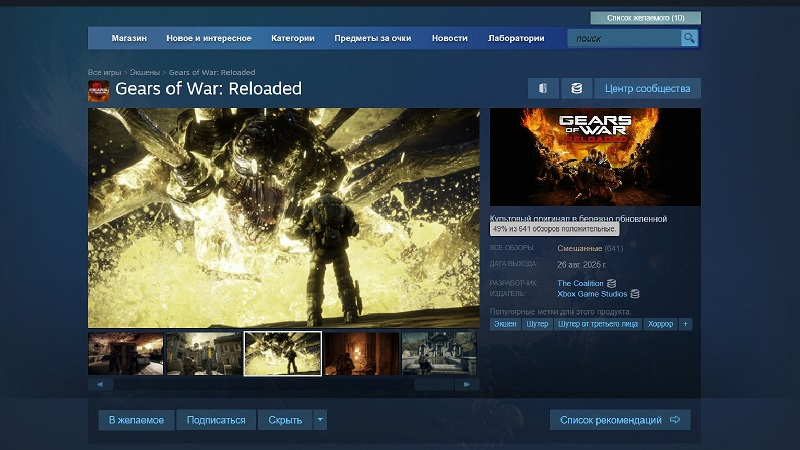This screenshot has height=450, width=800.
Task: Go to the Новости tab
Action: pyautogui.click(x=449, y=38)
